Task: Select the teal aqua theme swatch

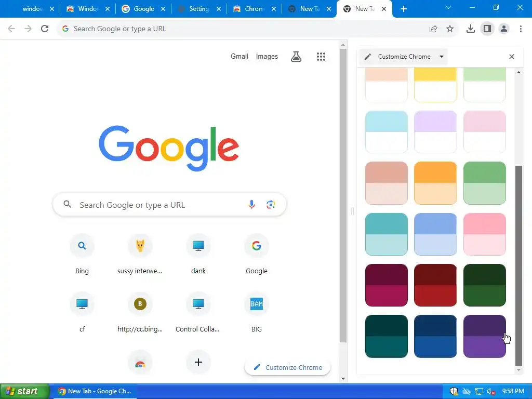Action: pos(387,234)
